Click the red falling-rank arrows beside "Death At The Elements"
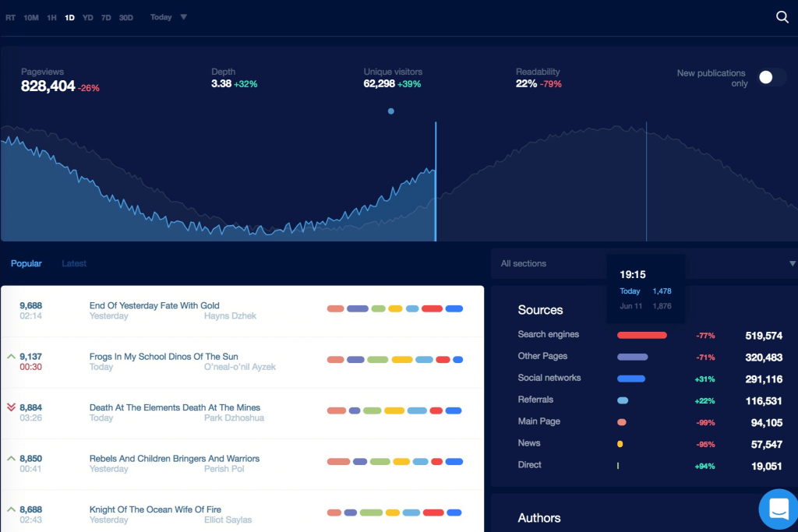798x532 pixels. coord(9,407)
